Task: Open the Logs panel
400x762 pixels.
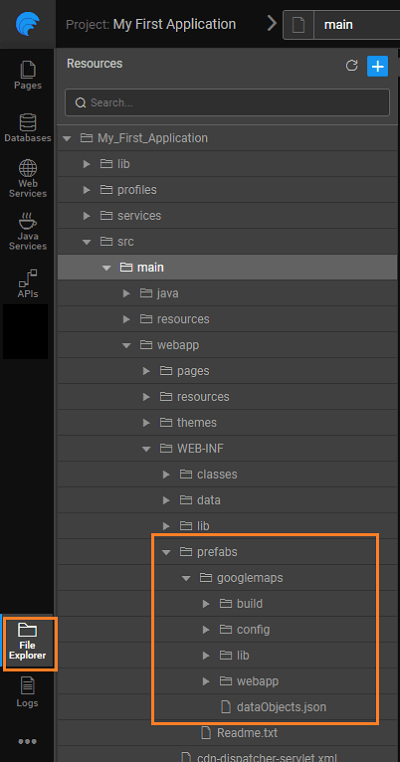Action: click(x=27, y=692)
